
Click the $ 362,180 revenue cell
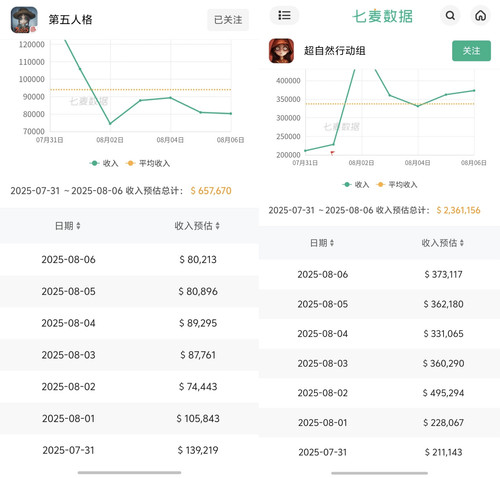(443, 304)
